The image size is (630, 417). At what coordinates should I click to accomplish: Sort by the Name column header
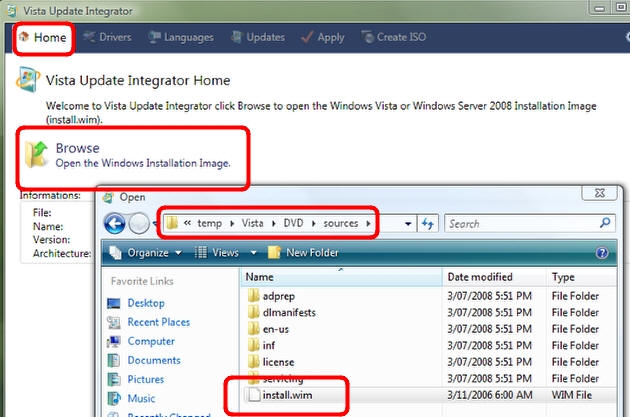tap(342, 277)
